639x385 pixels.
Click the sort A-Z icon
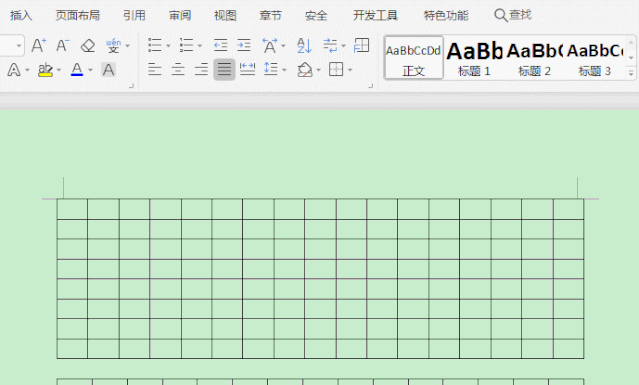[304, 45]
